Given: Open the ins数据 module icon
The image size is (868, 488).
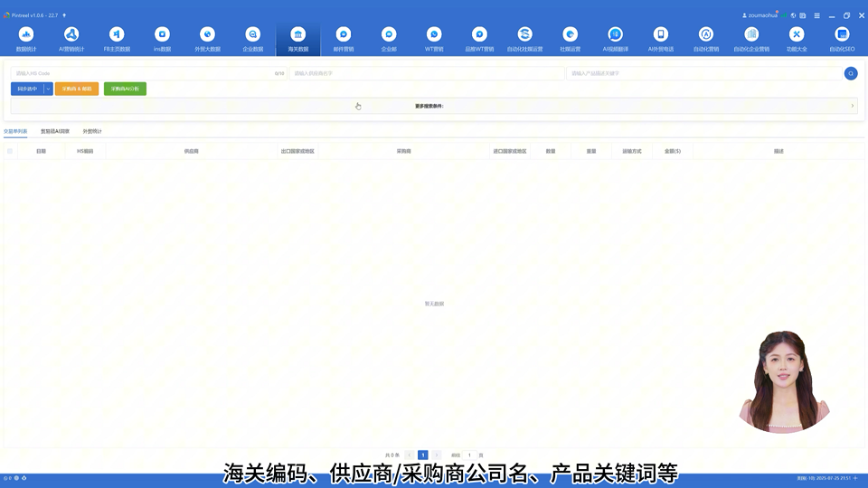Looking at the screenshot, I should [x=162, y=34].
